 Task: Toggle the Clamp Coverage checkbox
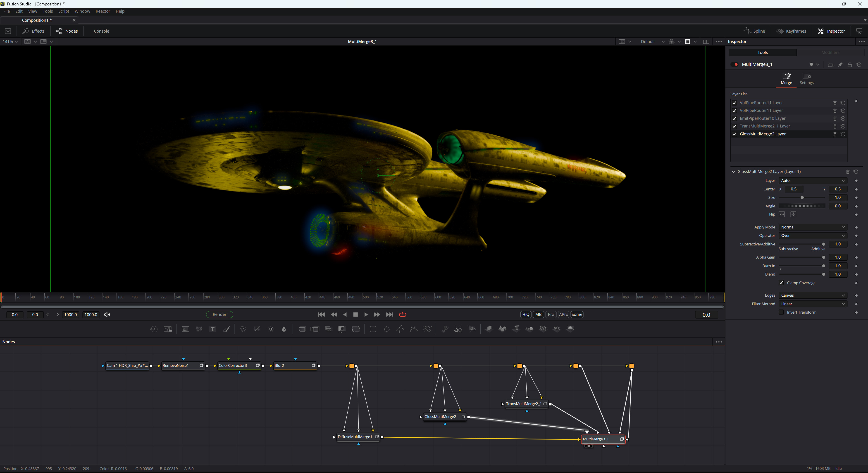781,283
